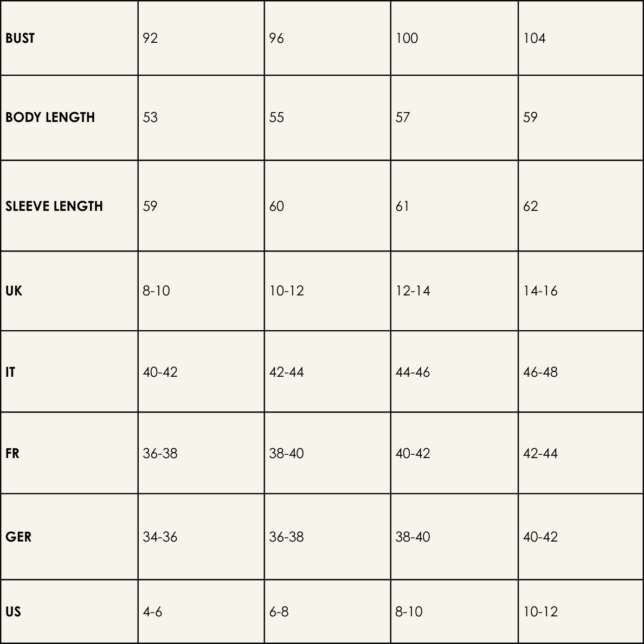The width and height of the screenshot is (644, 644).
Task: Click bust measurement 92 cell
Action: [150, 38]
